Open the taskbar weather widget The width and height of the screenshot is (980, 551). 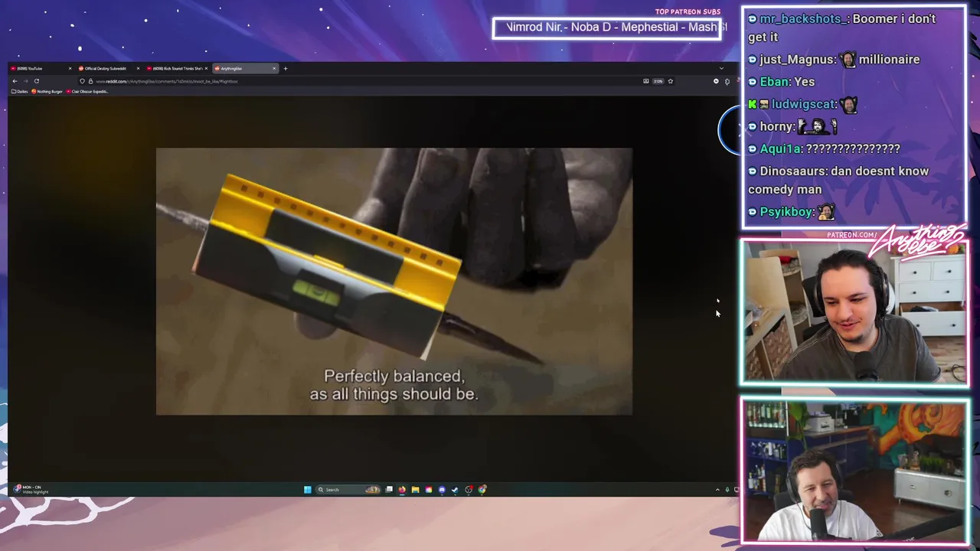pos(31,489)
